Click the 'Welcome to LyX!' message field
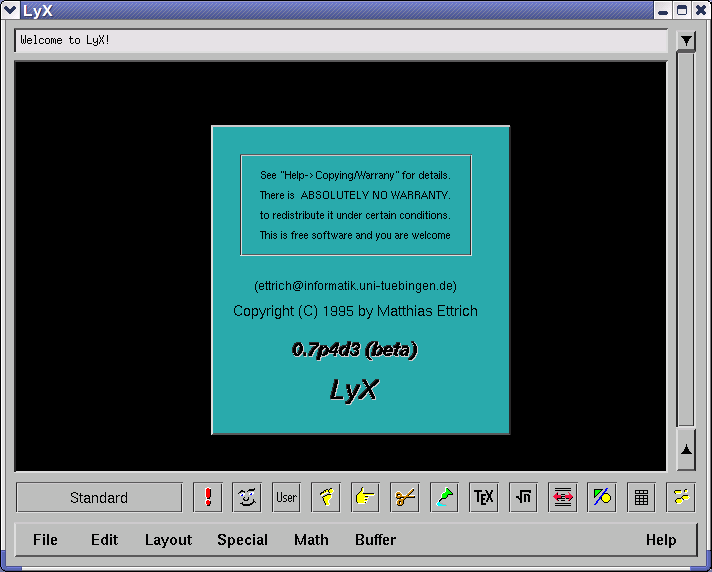The width and height of the screenshot is (712, 572). 341,40
